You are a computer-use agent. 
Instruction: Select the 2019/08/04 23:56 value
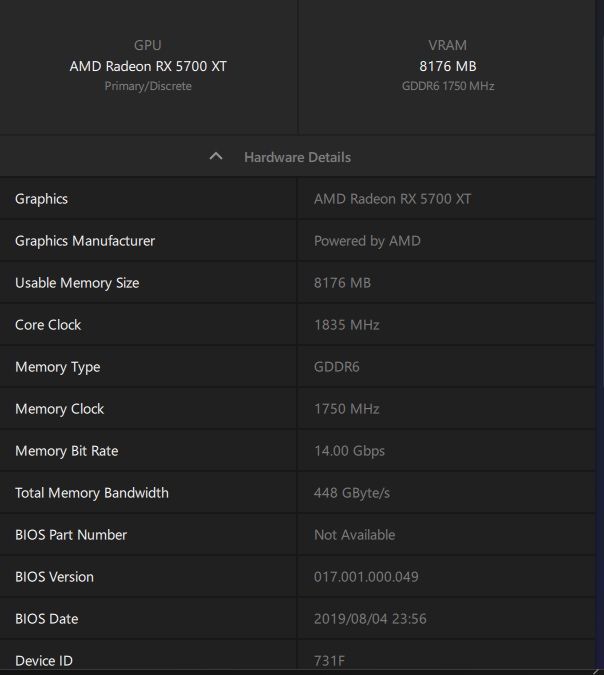pyautogui.click(x=370, y=619)
